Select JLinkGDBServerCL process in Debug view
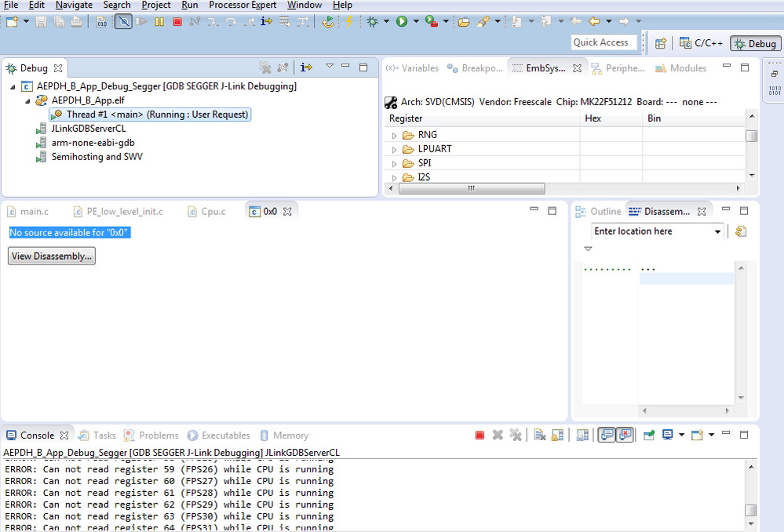Screen dimensions: 784x532 point(89,129)
